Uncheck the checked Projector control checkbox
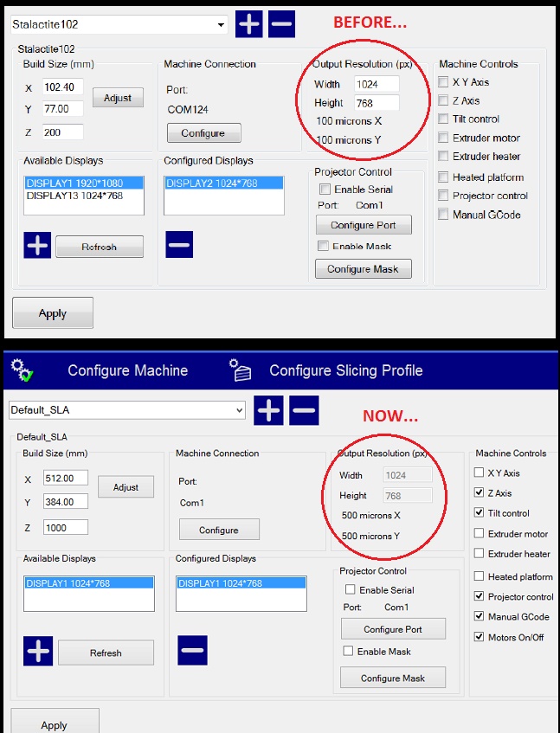The height and width of the screenshot is (733, 560). pyautogui.click(x=480, y=596)
